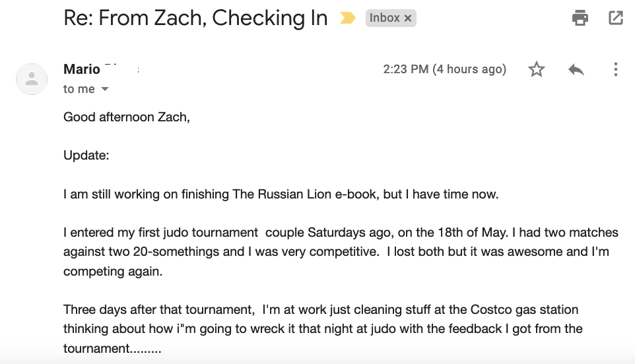Click 'Costco gas station' in the message

click(x=525, y=310)
